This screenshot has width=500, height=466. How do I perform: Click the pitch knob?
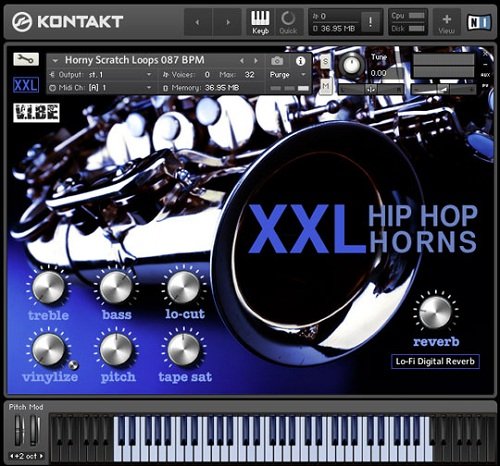pos(116,349)
